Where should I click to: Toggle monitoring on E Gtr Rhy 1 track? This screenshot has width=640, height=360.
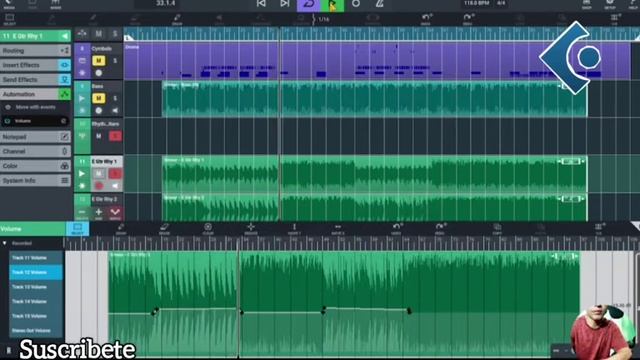115,186
